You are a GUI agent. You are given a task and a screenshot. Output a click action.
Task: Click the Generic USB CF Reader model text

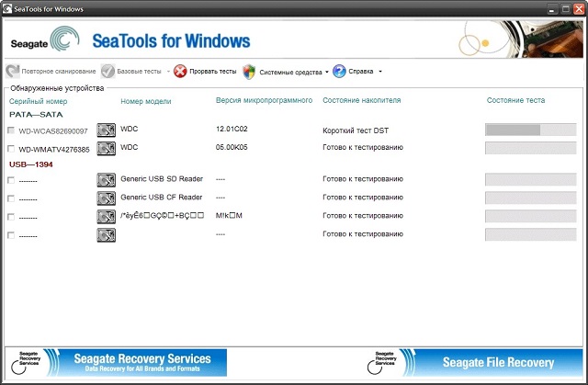tap(162, 198)
